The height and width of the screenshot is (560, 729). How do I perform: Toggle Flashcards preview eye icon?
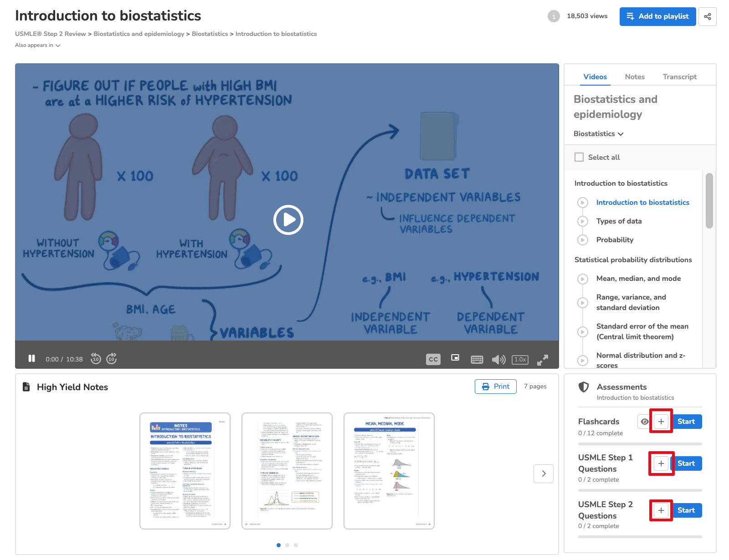(644, 422)
